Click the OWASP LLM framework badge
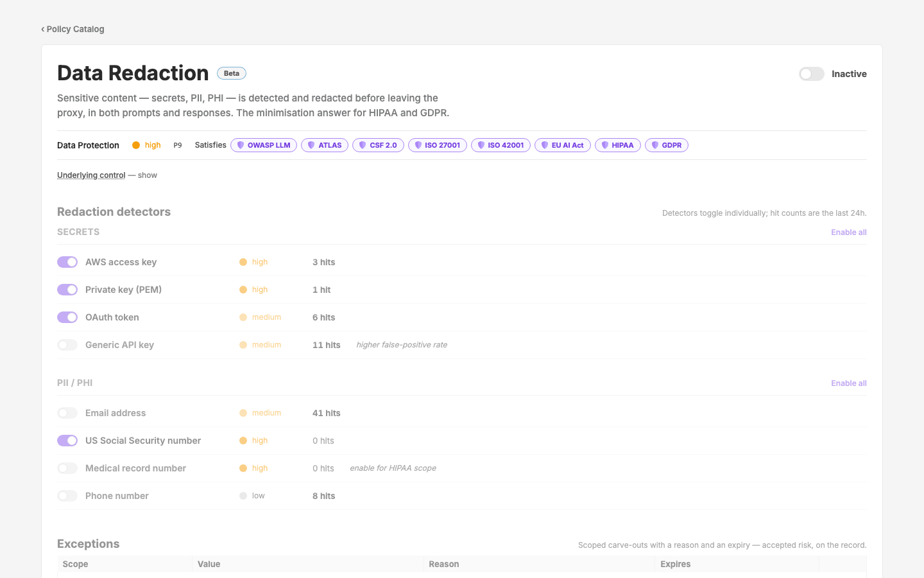Viewport: 924px width, 578px height. 264,145
